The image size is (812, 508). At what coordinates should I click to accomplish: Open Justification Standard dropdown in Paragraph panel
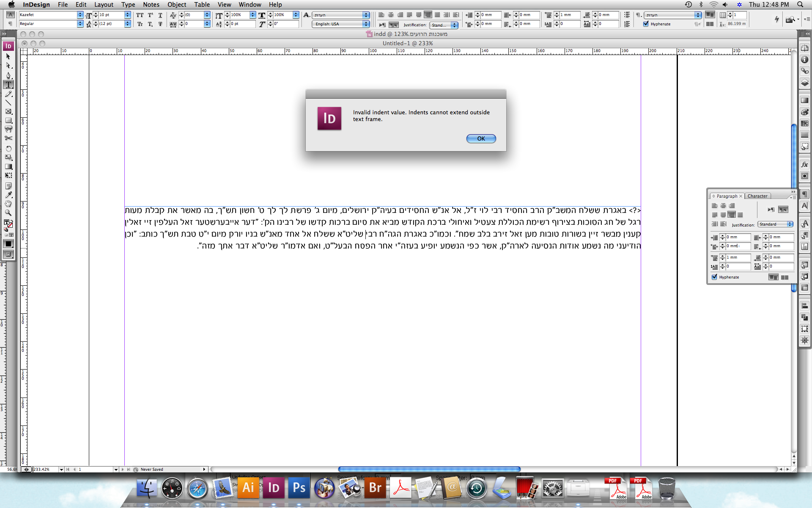775,224
